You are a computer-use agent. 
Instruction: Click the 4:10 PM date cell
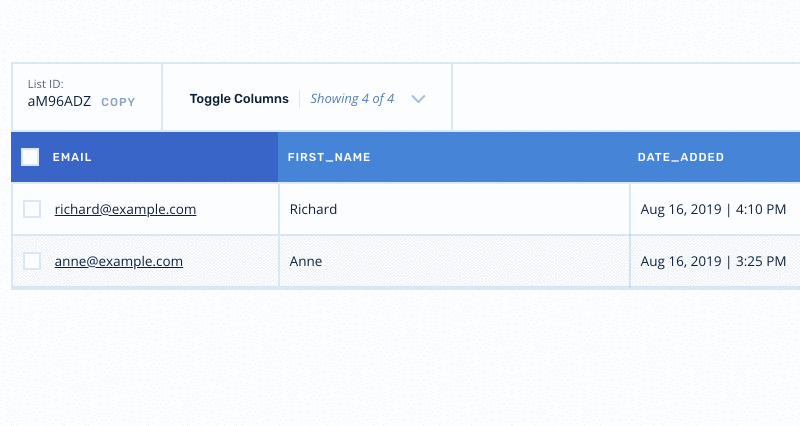[x=713, y=209]
